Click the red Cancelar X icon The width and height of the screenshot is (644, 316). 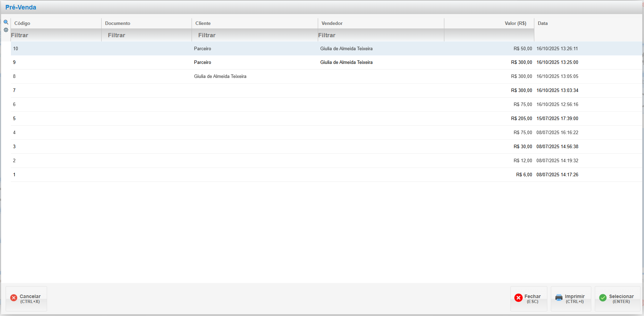pyautogui.click(x=14, y=298)
